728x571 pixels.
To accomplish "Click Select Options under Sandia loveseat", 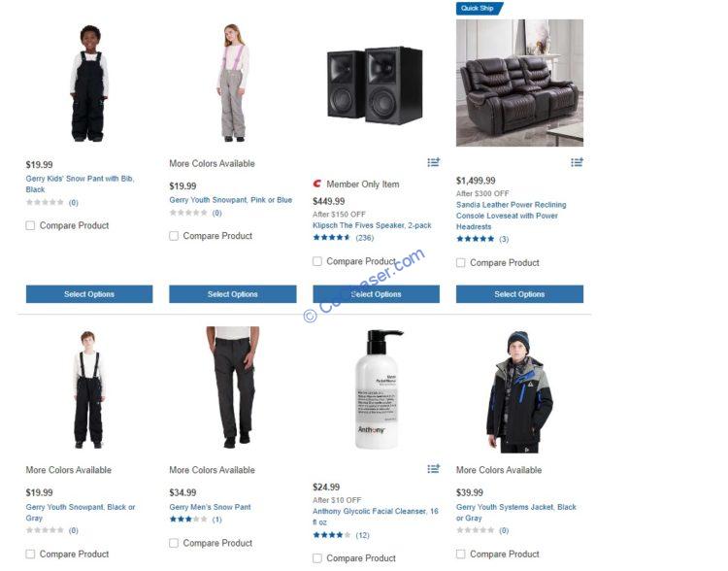I will coord(519,294).
